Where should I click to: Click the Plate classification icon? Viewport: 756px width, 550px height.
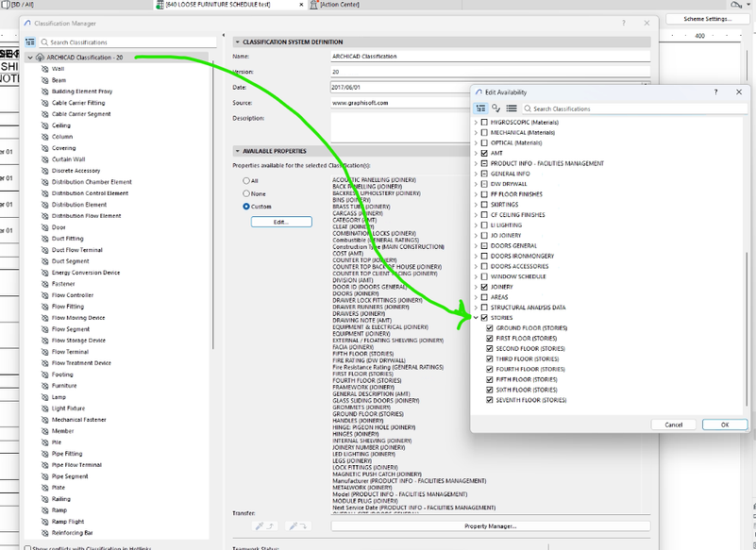(45, 488)
